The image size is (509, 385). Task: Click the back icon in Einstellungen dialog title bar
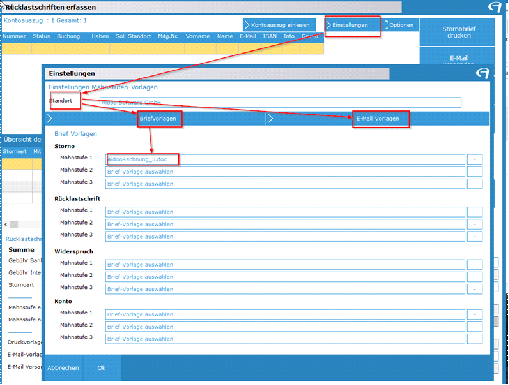[482, 73]
